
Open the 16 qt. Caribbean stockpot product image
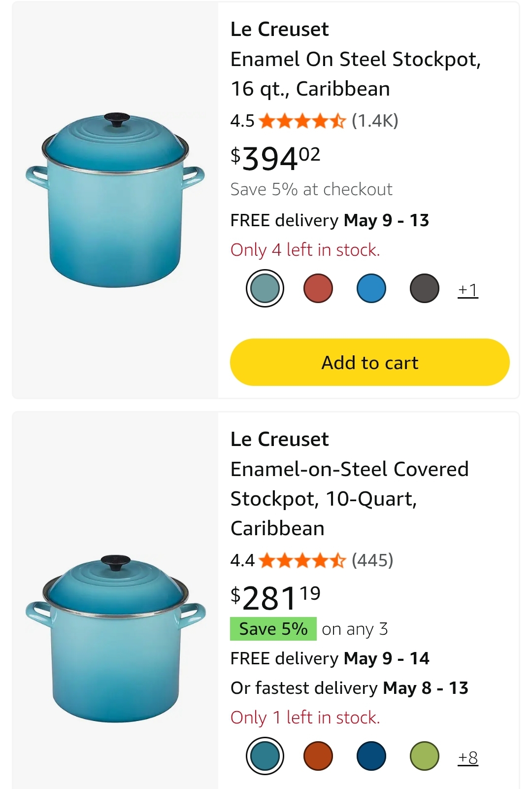point(115,201)
